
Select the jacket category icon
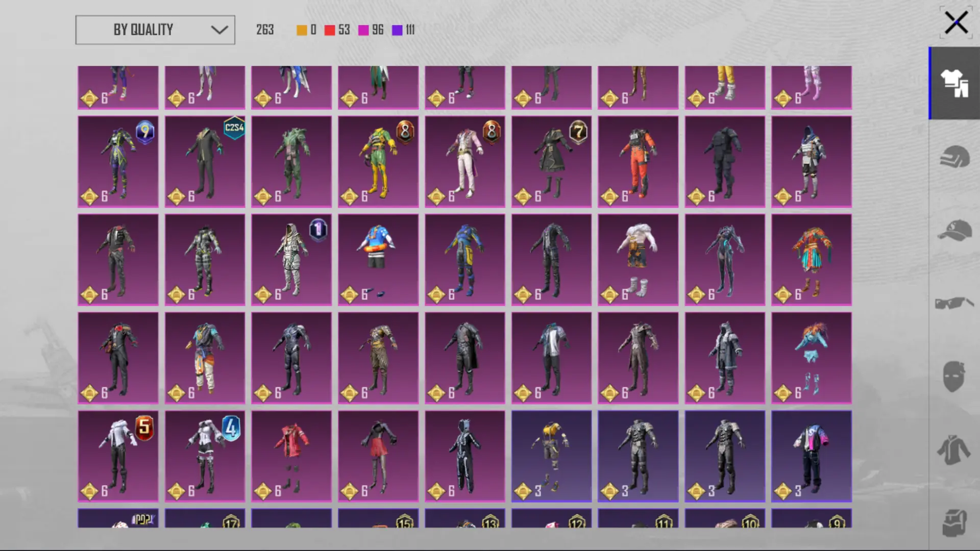coord(954,449)
